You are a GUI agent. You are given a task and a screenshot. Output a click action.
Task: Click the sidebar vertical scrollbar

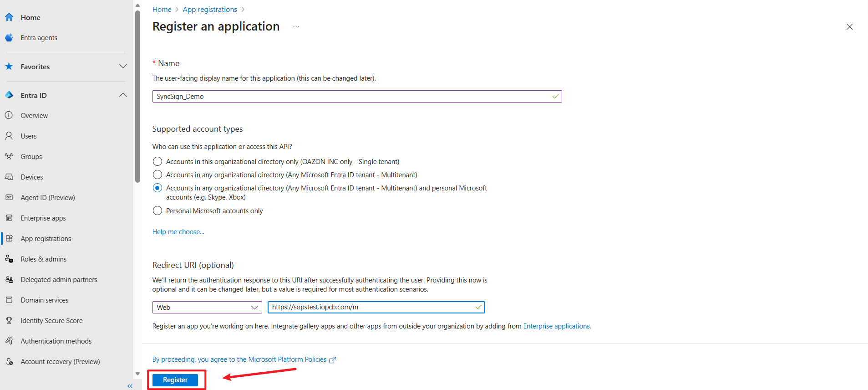click(x=137, y=96)
